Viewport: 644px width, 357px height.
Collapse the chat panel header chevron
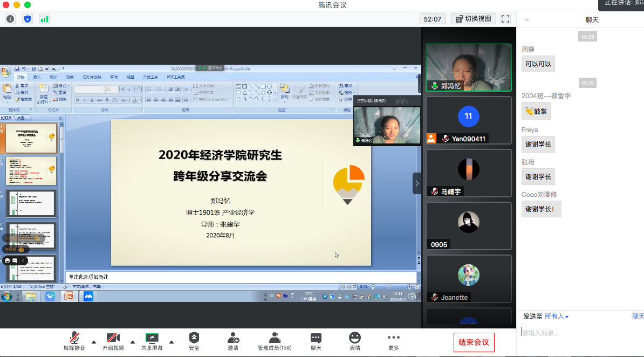(x=527, y=20)
